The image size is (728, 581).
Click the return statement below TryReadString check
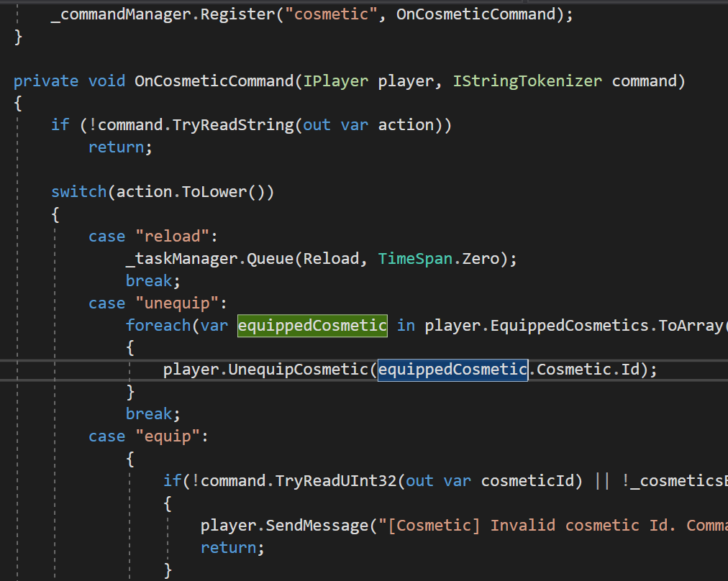(120, 147)
